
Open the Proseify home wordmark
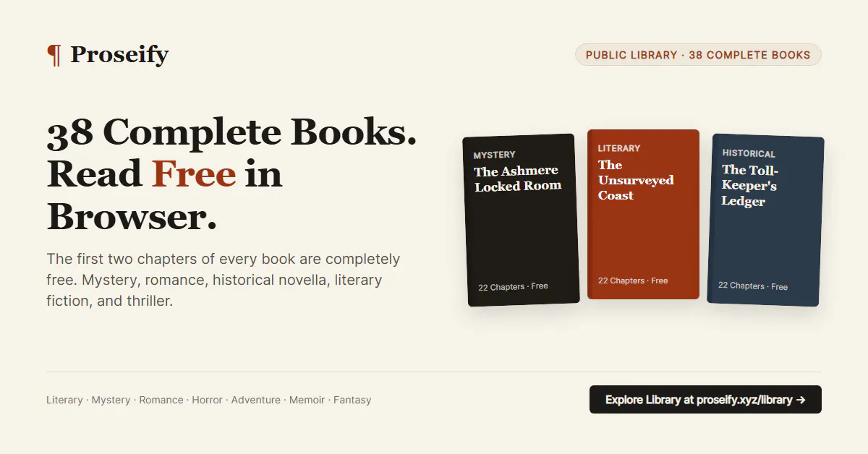tap(119, 54)
